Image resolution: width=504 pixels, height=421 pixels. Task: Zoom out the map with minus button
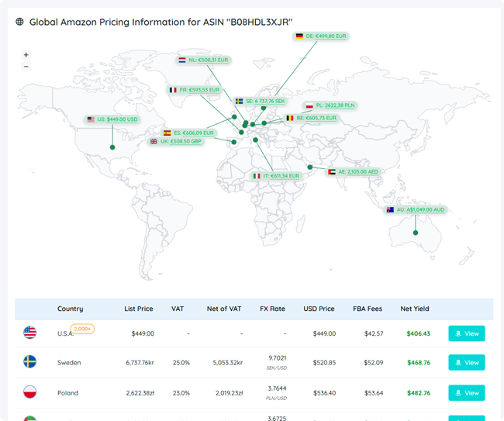click(26, 67)
